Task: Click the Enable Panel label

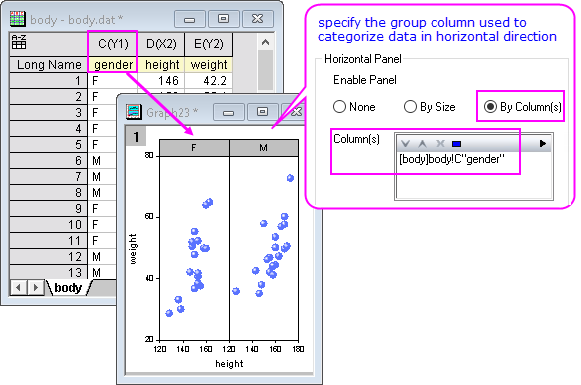Action: [365, 80]
